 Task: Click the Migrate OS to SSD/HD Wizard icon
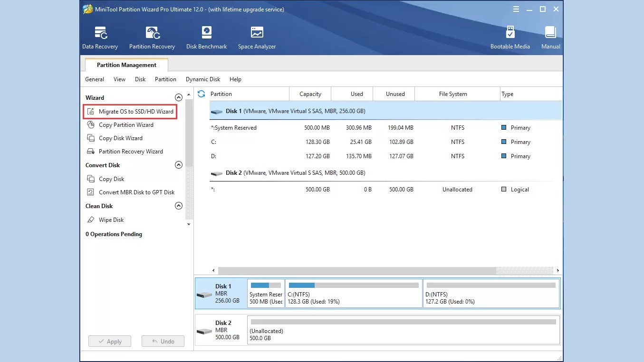point(90,112)
